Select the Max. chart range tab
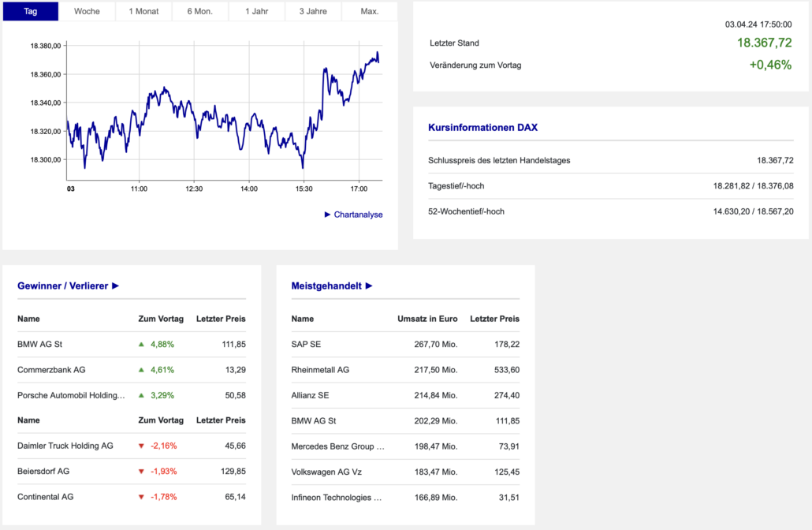Viewport: 812px width, 530px height. point(369,11)
